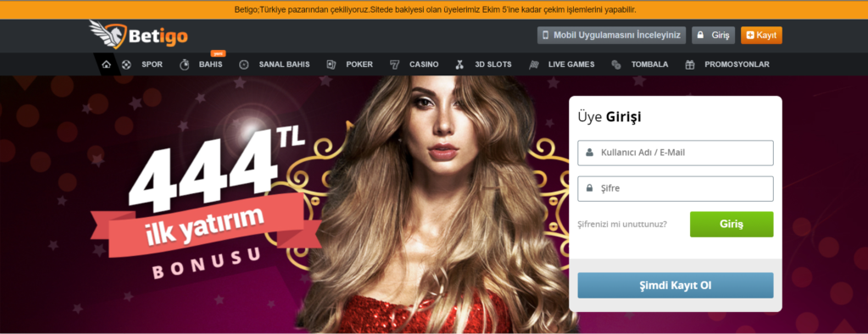
Task: Click the Şimdi Kayıt Ol button
Action: point(676,286)
